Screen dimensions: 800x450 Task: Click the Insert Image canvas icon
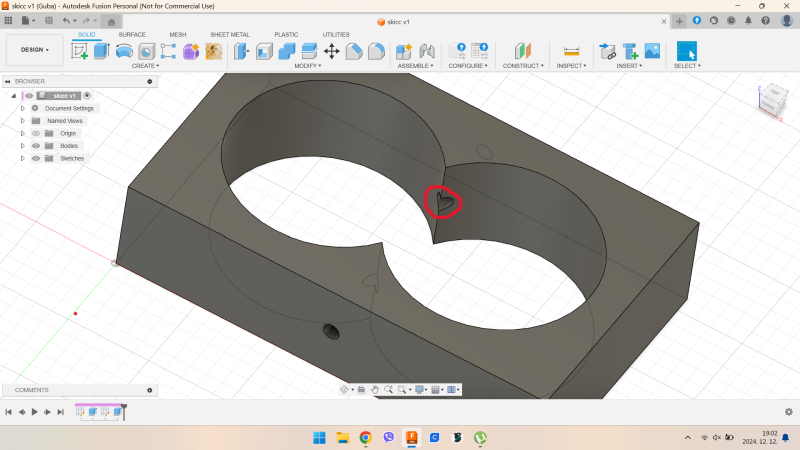[x=652, y=51]
